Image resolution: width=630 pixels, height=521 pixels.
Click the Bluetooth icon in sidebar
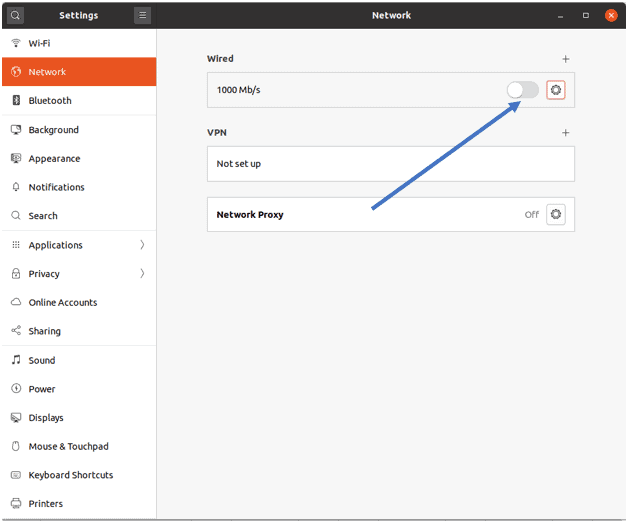(x=16, y=100)
